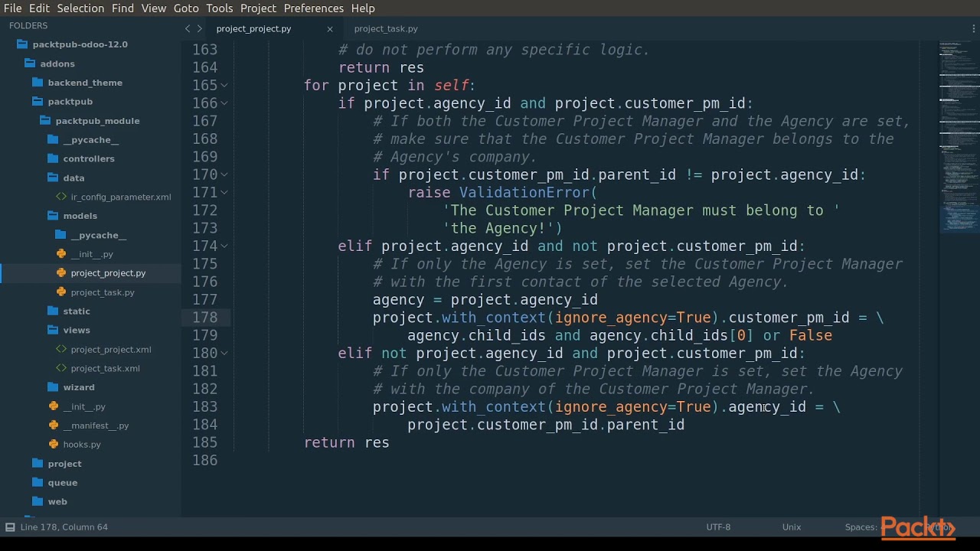Close the project_project.py tab

[330, 28]
